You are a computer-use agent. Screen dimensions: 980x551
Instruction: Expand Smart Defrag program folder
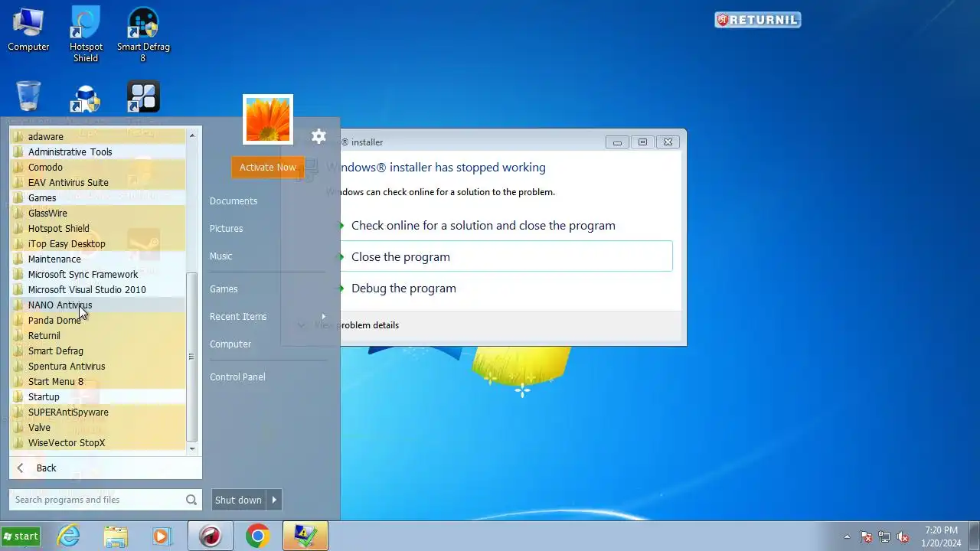(x=97, y=350)
